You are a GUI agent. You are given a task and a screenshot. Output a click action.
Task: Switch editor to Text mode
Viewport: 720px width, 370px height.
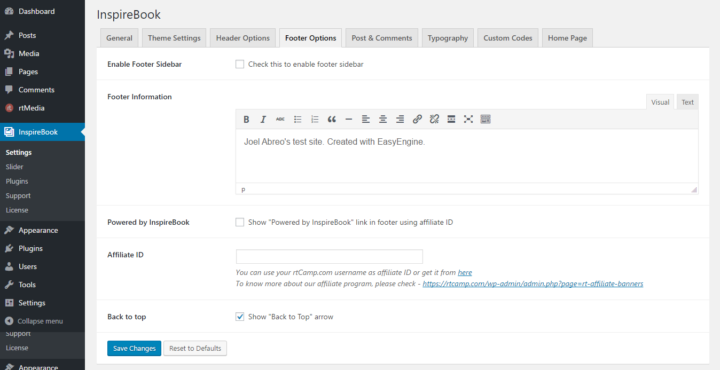point(687,102)
